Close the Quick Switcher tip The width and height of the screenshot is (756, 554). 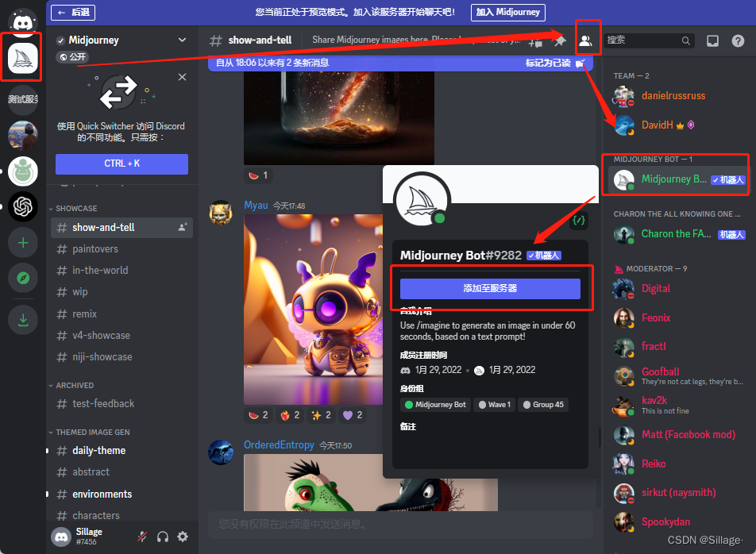click(x=182, y=77)
